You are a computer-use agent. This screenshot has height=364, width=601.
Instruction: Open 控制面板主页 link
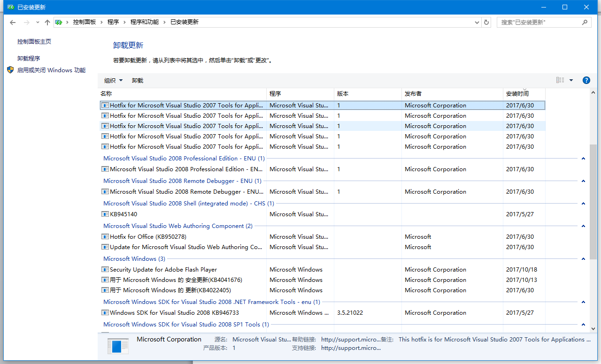(x=34, y=42)
